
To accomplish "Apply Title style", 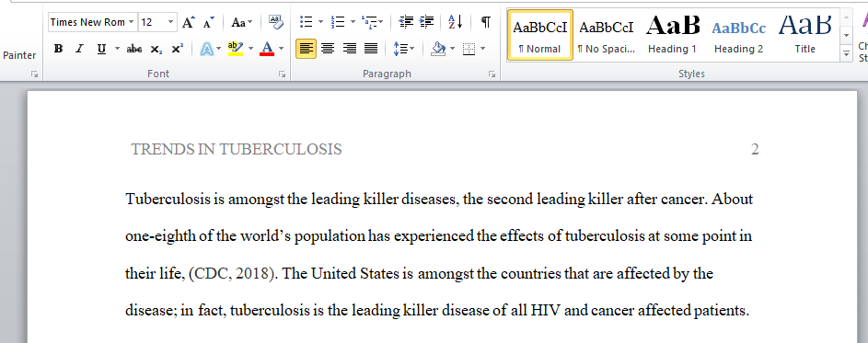I will pyautogui.click(x=804, y=35).
